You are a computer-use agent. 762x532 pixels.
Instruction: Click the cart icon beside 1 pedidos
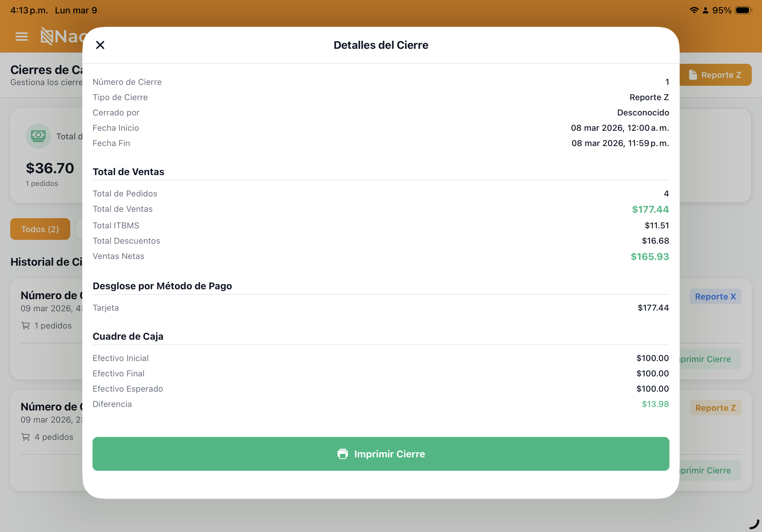click(26, 326)
